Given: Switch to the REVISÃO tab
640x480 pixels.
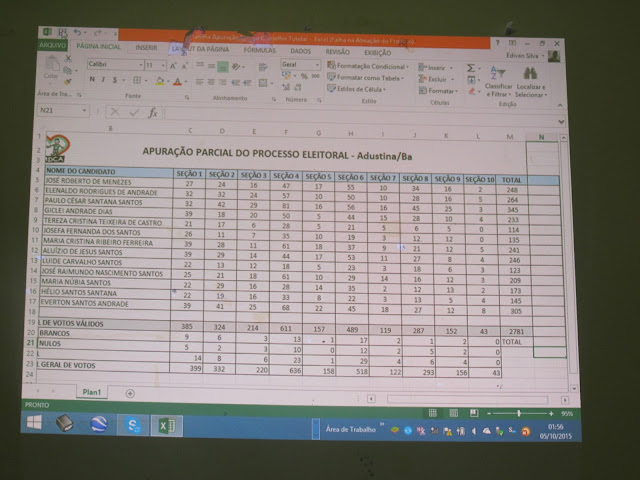Looking at the screenshot, I should [x=338, y=52].
